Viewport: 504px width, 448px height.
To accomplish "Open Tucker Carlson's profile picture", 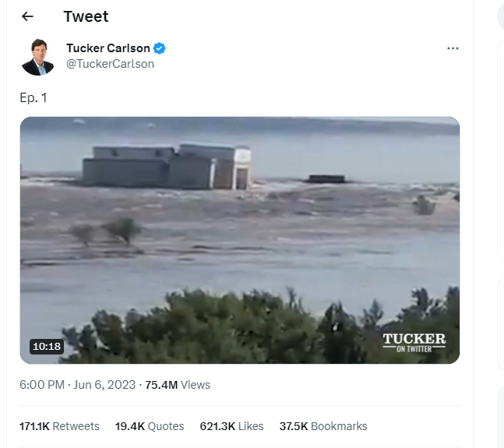I will pyautogui.click(x=37, y=56).
